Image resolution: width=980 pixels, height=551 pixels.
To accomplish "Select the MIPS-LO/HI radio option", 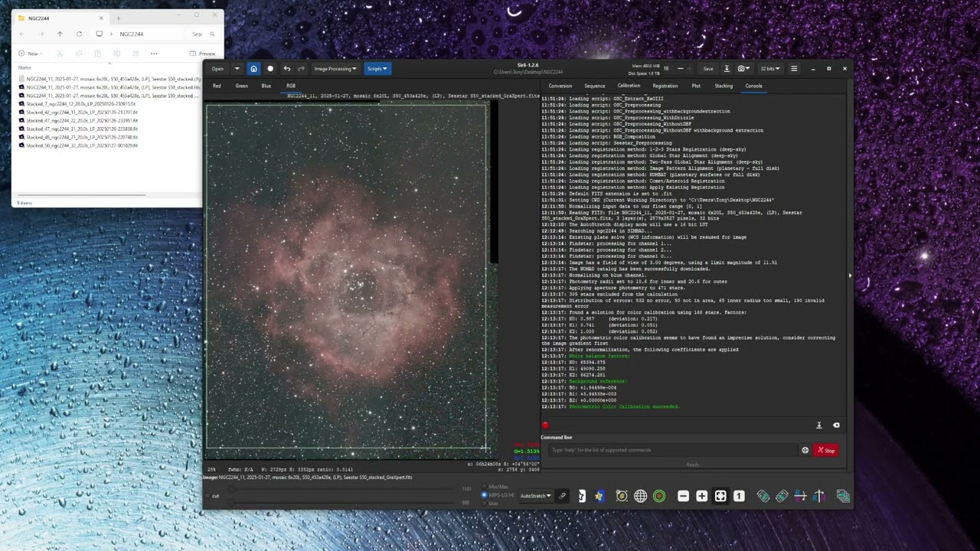I will pos(497,495).
